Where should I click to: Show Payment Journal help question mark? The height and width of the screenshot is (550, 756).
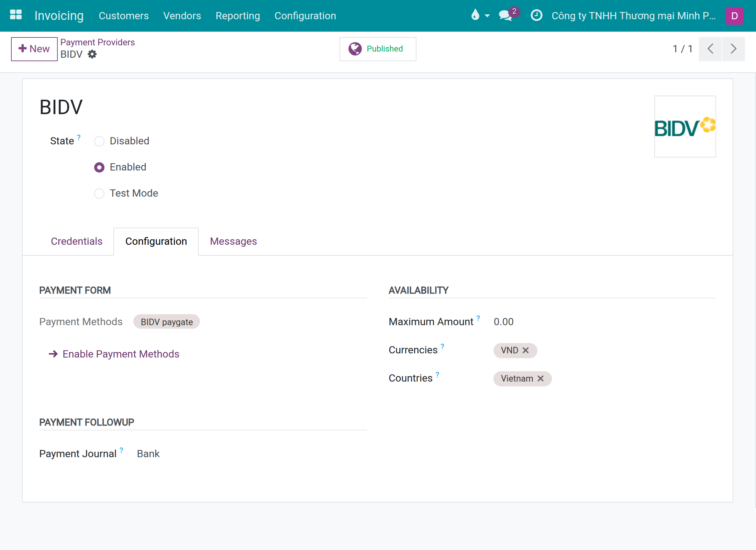pos(121,450)
